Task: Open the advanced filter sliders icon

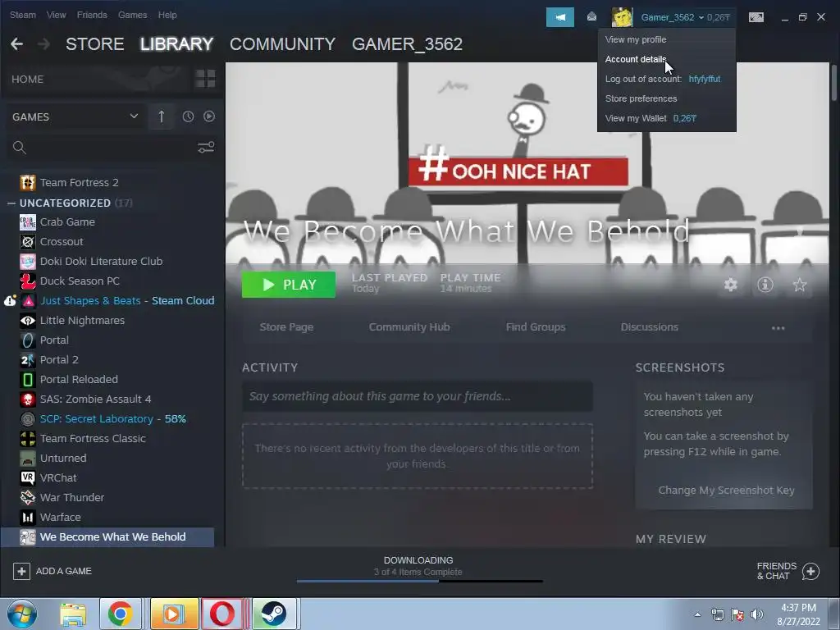Action: click(x=206, y=148)
